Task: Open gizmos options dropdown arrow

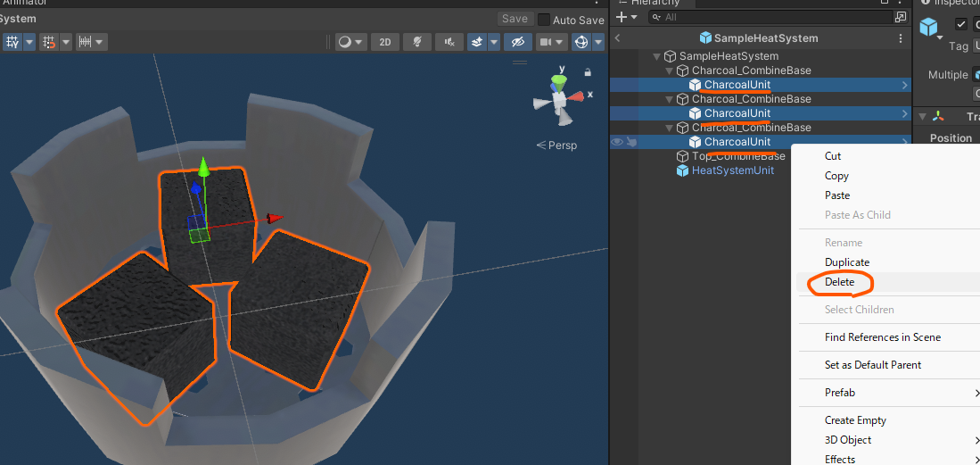Action: pos(598,42)
